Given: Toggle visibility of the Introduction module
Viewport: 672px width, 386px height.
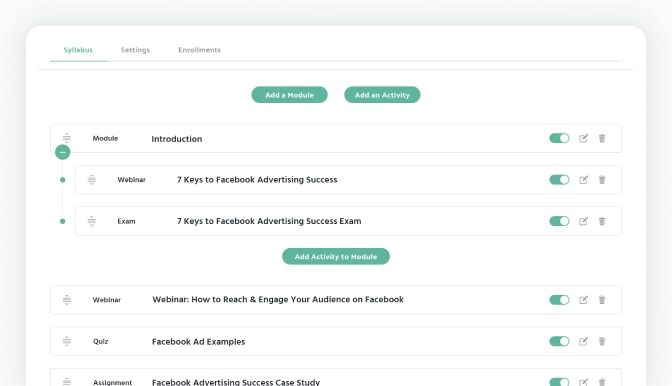Looking at the screenshot, I should [559, 138].
